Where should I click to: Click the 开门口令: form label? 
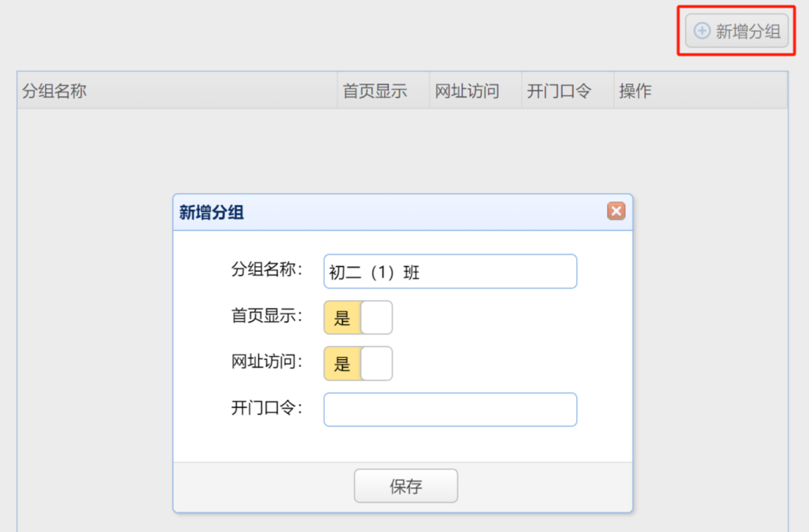[x=267, y=408]
